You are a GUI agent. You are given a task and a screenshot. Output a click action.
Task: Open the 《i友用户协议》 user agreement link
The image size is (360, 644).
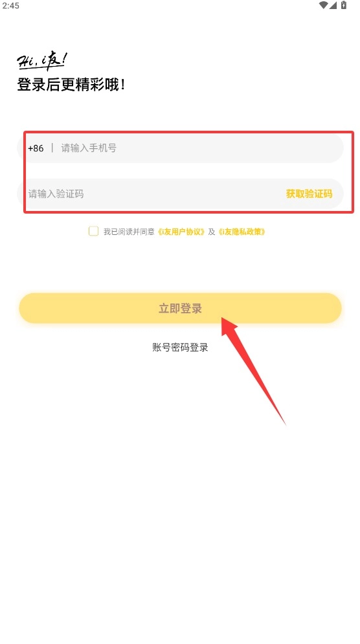point(181,232)
